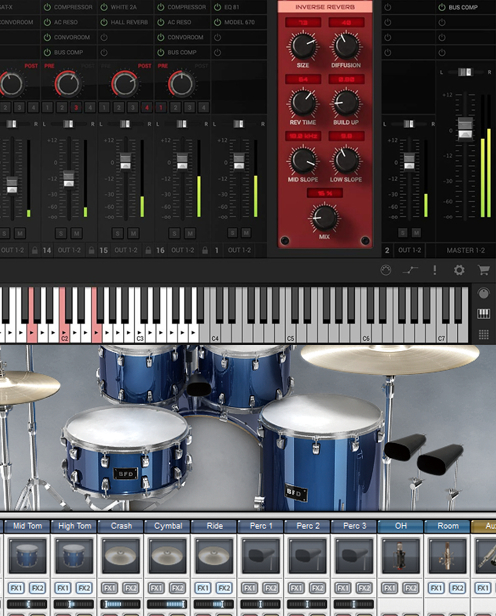Viewport: 496px width, 616px height.
Task: Open the MODEL 670 effect slot name
Action: 240,22
